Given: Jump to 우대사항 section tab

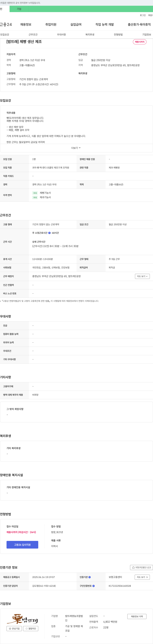Looking at the screenshot, I should click(61, 35).
